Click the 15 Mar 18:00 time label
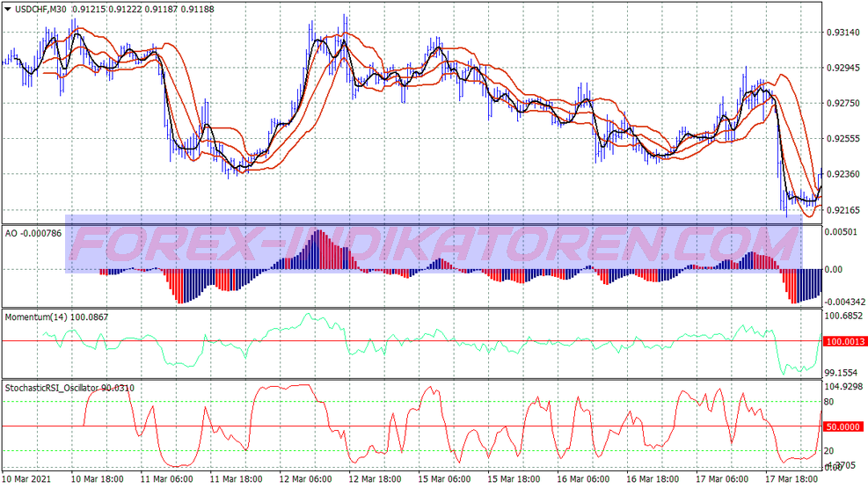 coord(514,479)
